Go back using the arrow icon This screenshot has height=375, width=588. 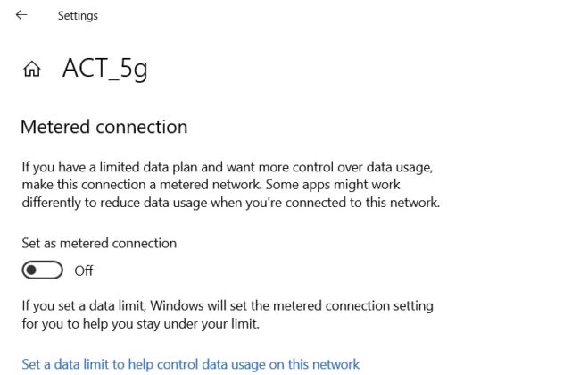pyautogui.click(x=21, y=15)
